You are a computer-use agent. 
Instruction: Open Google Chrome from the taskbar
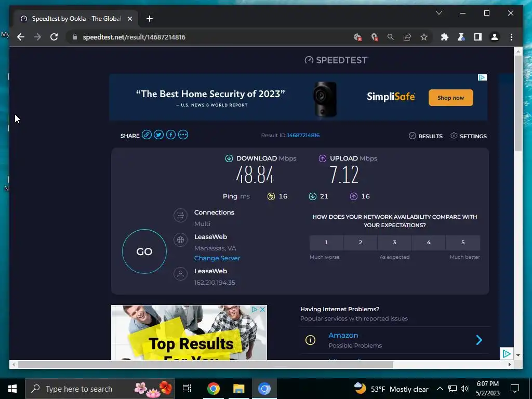point(214,389)
